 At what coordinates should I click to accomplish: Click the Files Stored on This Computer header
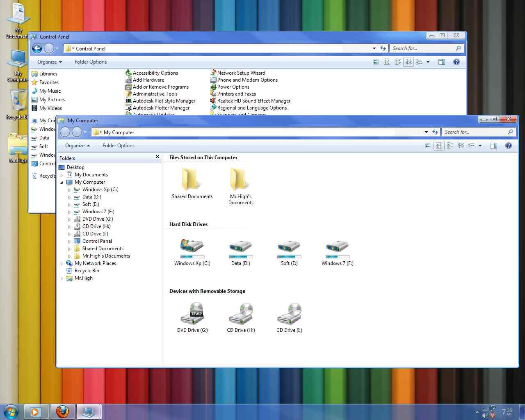203,157
